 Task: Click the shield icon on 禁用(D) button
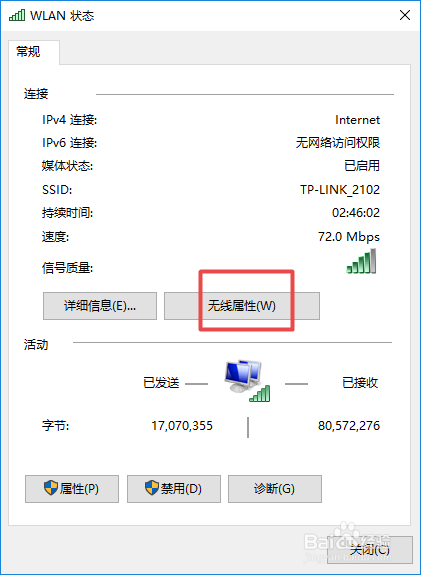[x=152, y=488]
